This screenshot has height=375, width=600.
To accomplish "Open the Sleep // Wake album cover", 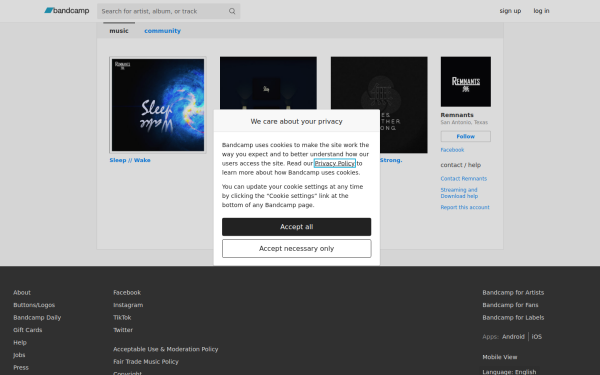I will pos(158,105).
